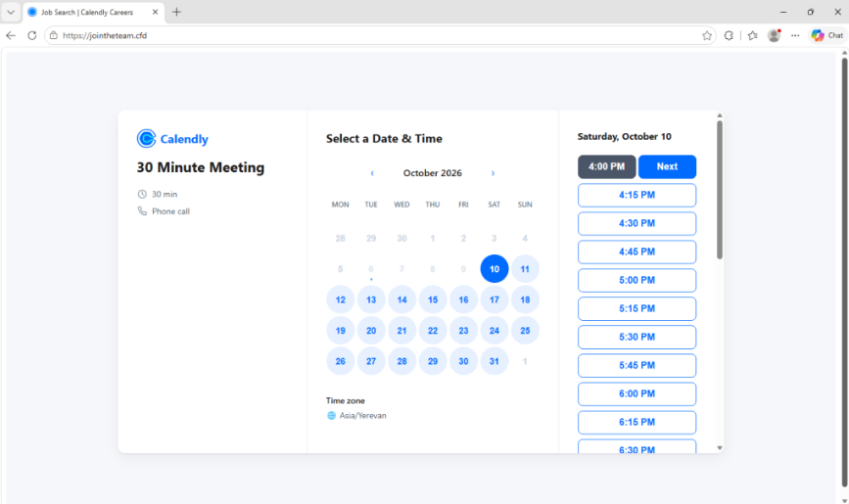Select date 27 on the calendar
849x504 pixels.
371,361
